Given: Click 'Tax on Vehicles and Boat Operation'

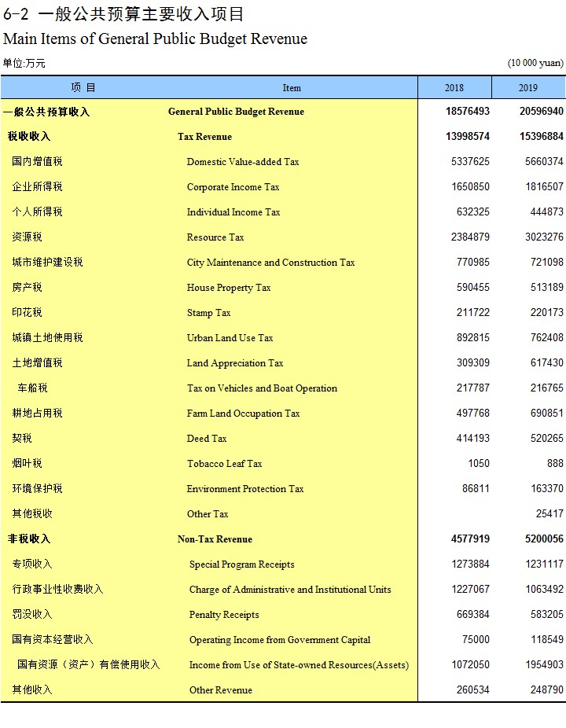Looking at the screenshot, I should [x=262, y=388].
